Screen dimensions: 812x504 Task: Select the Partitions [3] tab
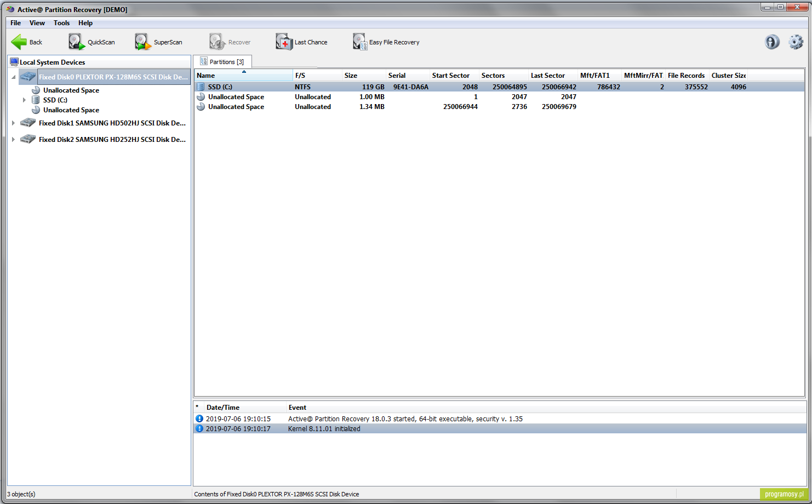[x=222, y=61]
